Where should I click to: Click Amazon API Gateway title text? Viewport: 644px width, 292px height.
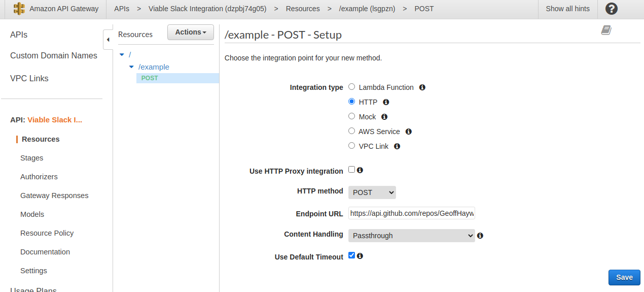coord(64,9)
